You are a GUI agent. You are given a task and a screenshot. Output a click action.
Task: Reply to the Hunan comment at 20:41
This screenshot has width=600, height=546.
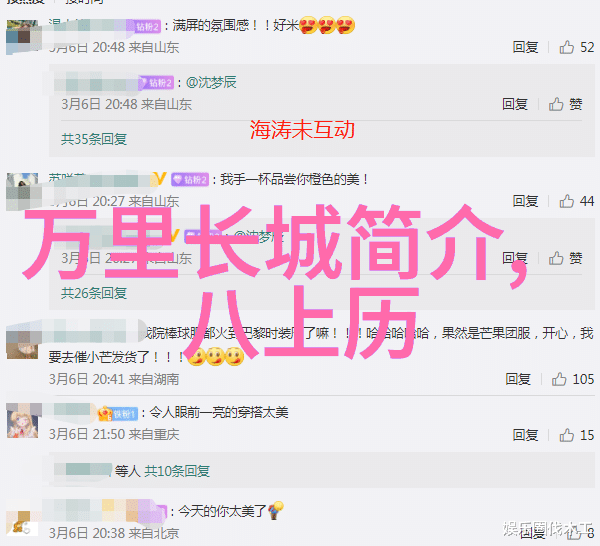coord(518,379)
